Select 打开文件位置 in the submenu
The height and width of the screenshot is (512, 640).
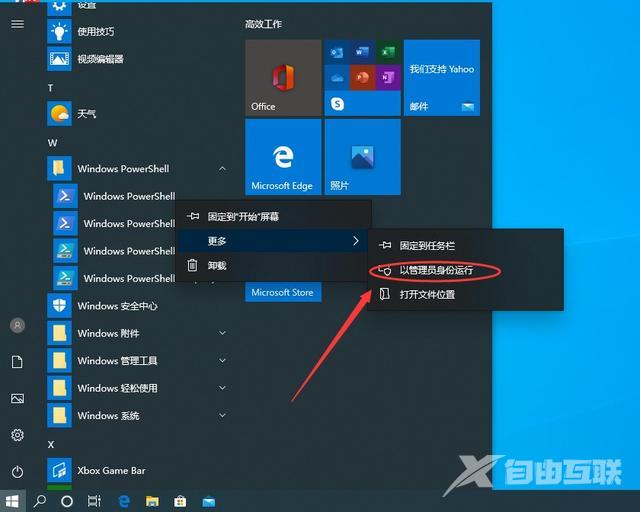point(465,294)
